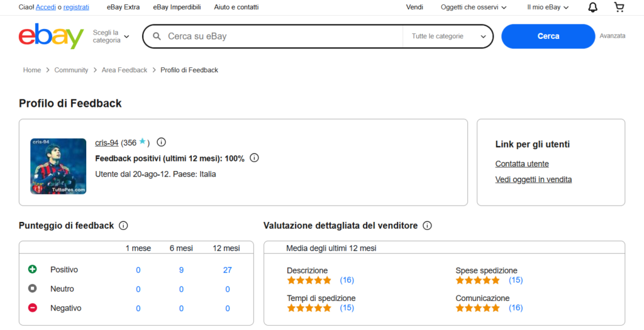Click the eBay logo
The width and height of the screenshot is (644, 330).
click(51, 36)
